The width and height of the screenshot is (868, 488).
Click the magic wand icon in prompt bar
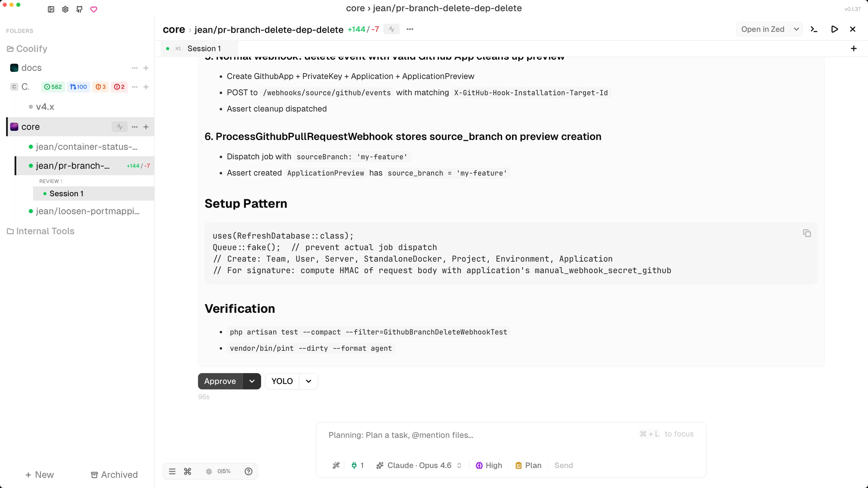(336, 465)
